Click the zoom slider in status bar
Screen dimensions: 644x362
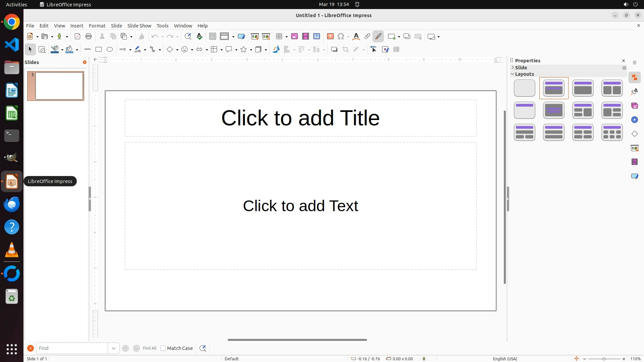pyautogui.click(x=604, y=359)
